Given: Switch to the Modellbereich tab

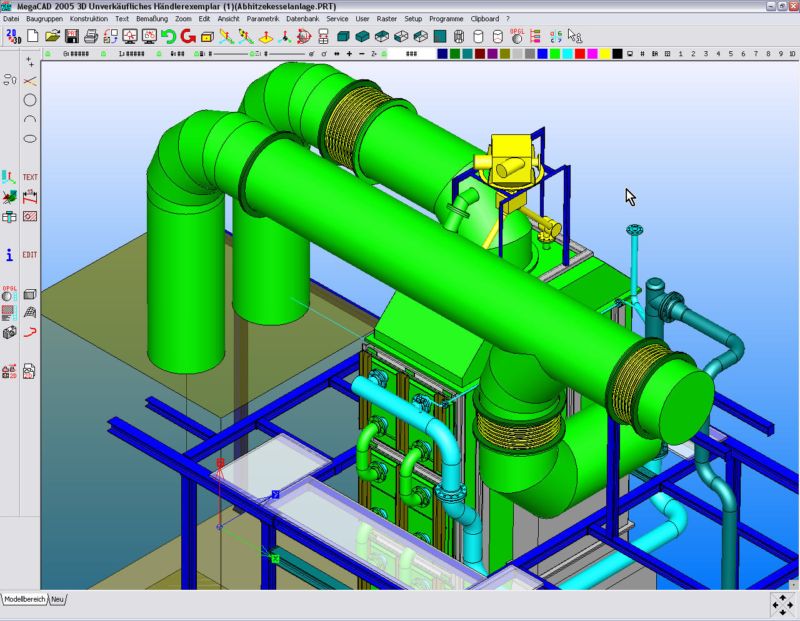Looking at the screenshot, I should (24, 599).
